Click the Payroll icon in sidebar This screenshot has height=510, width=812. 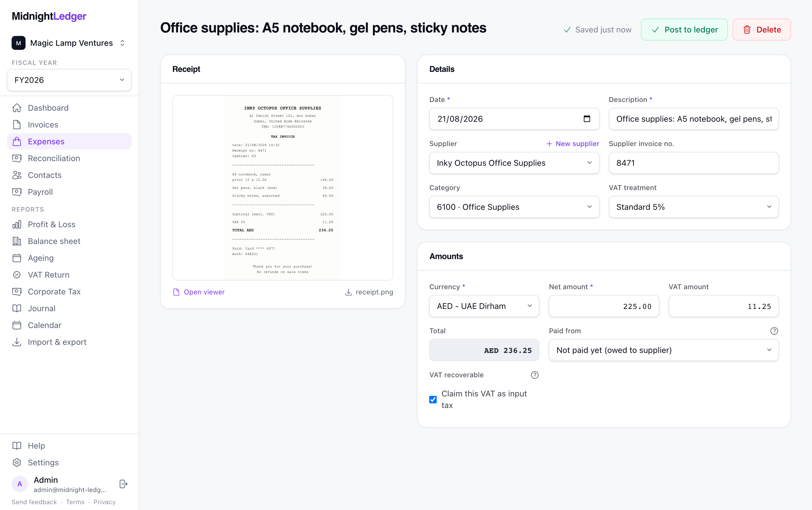coord(17,192)
